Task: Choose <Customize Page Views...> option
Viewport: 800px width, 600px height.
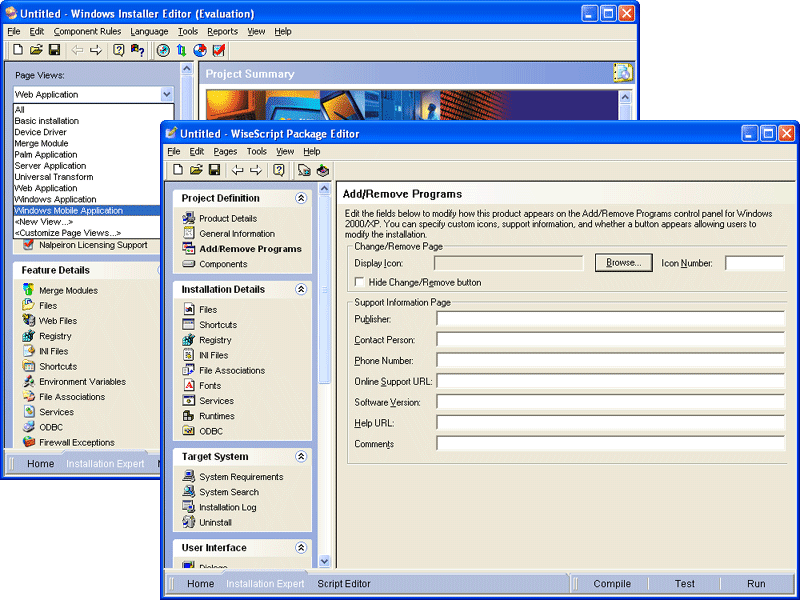Action: pos(86,233)
